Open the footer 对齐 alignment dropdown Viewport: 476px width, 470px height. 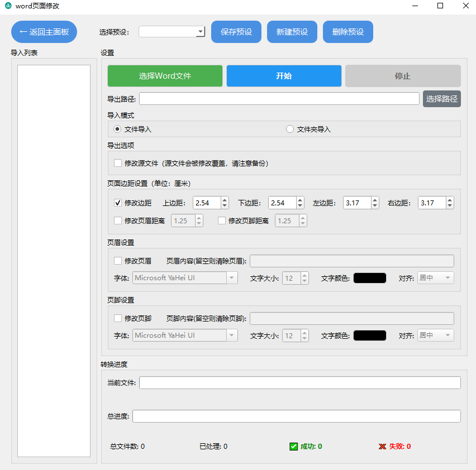point(435,335)
